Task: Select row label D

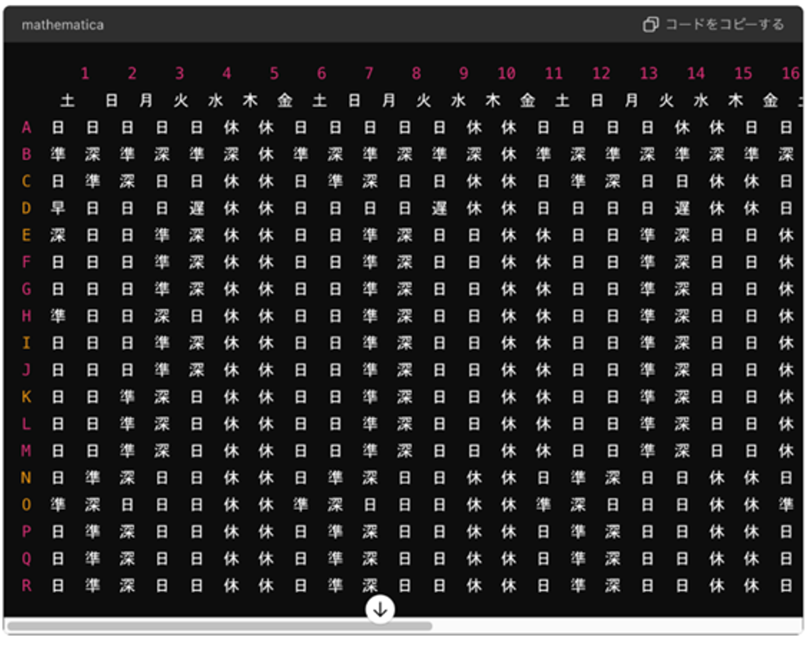Action: click(x=26, y=208)
